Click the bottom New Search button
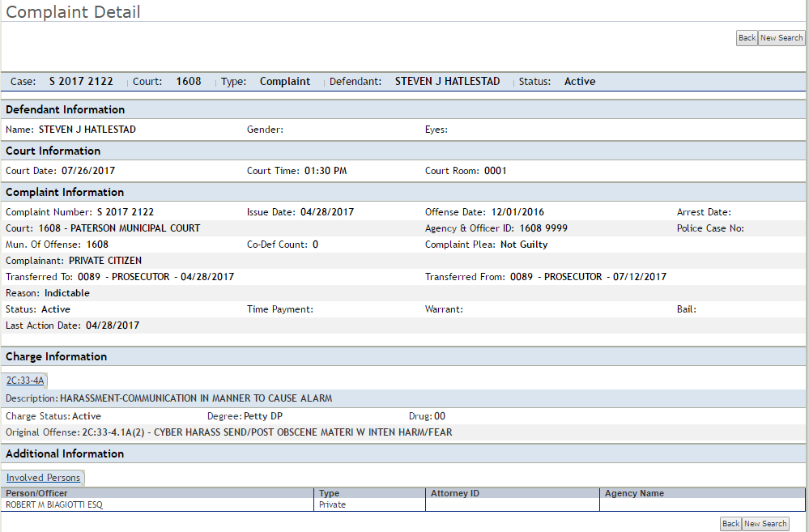The height and width of the screenshot is (532, 809). 764,523
